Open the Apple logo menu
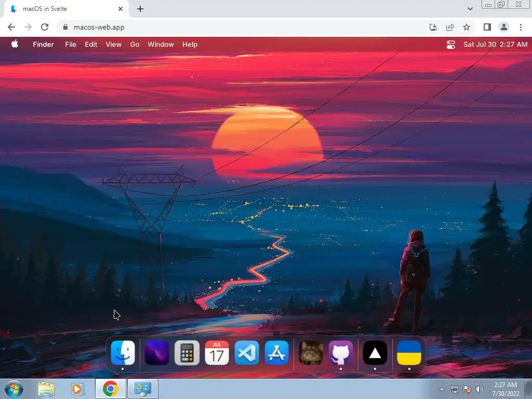Image resolution: width=532 pixels, height=399 pixels. point(15,44)
